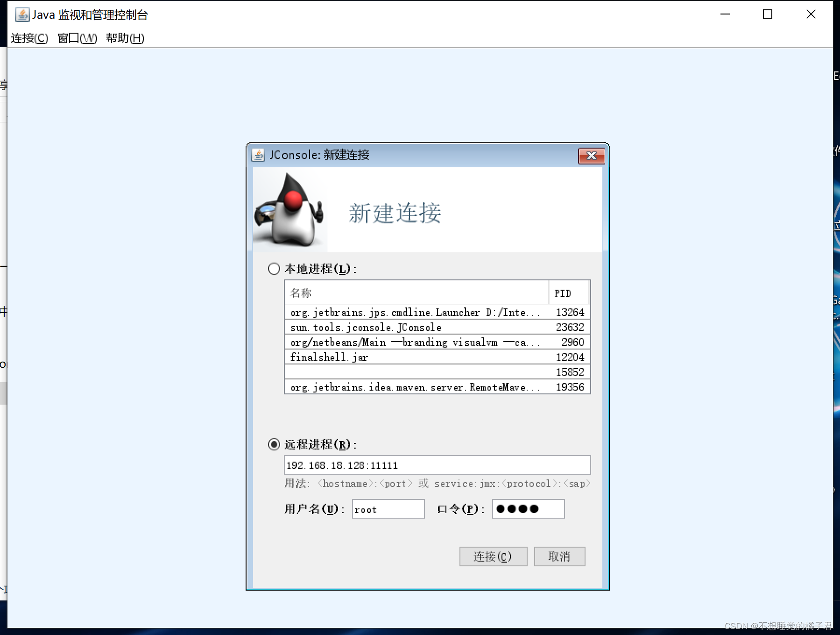The height and width of the screenshot is (635, 840).
Task: Click the Java icon in dialog title bar
Action: click(x=258, y=155)
